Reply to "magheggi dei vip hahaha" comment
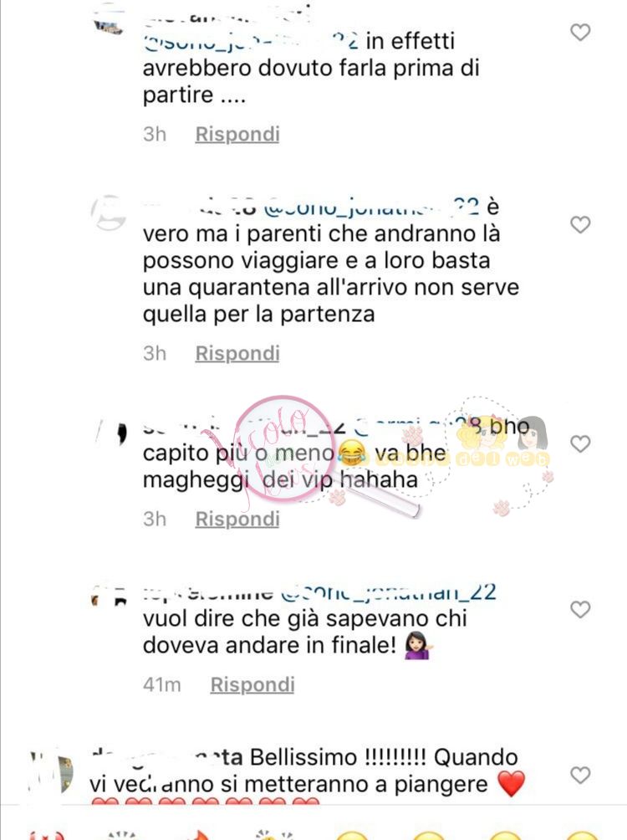The height and width of the screenshot is (840, 627). 237,519
